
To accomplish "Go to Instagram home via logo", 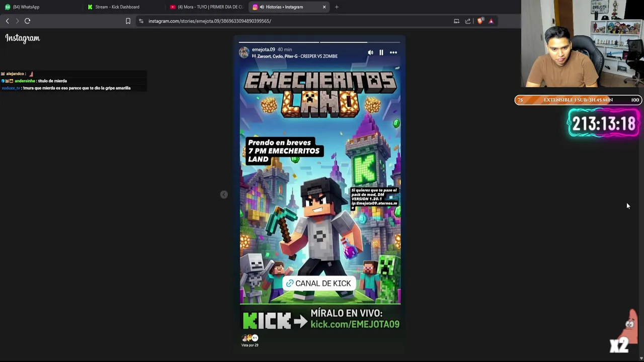I will (x=23, y=38).
